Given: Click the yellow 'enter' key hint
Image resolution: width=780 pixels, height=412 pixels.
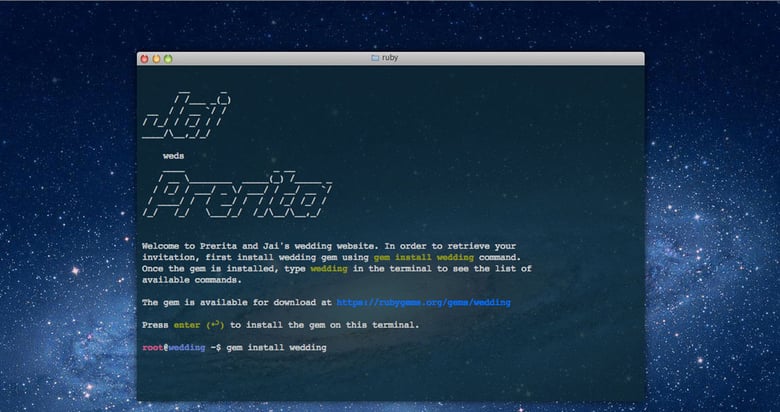Looking at the screenshot, I should click(186, 325).
